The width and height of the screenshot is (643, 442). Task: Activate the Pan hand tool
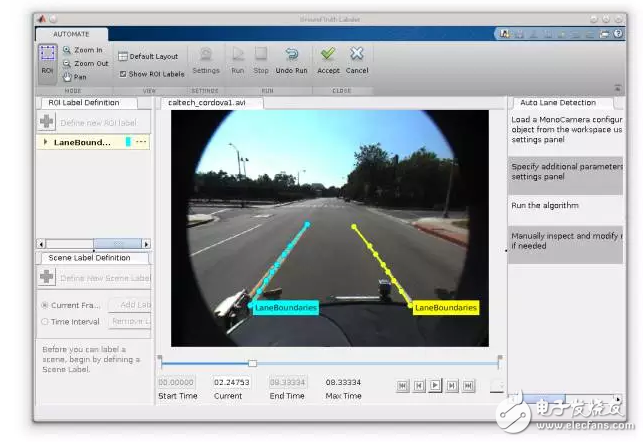tap(75, 76)
